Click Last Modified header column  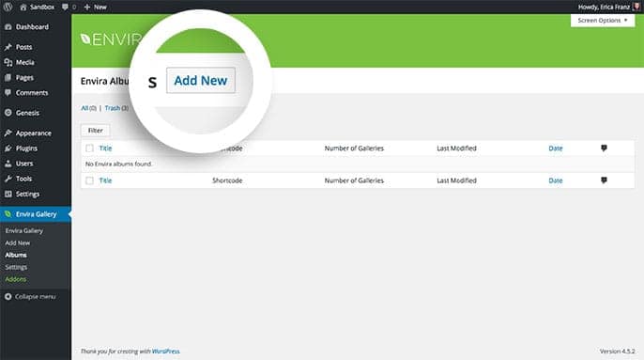pos(456,149)
